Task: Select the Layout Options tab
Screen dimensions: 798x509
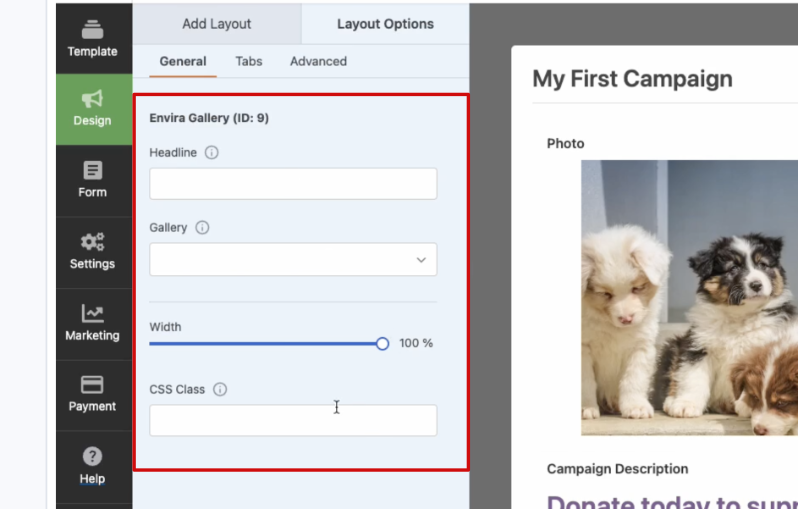Action: click(x=385, y=24)
